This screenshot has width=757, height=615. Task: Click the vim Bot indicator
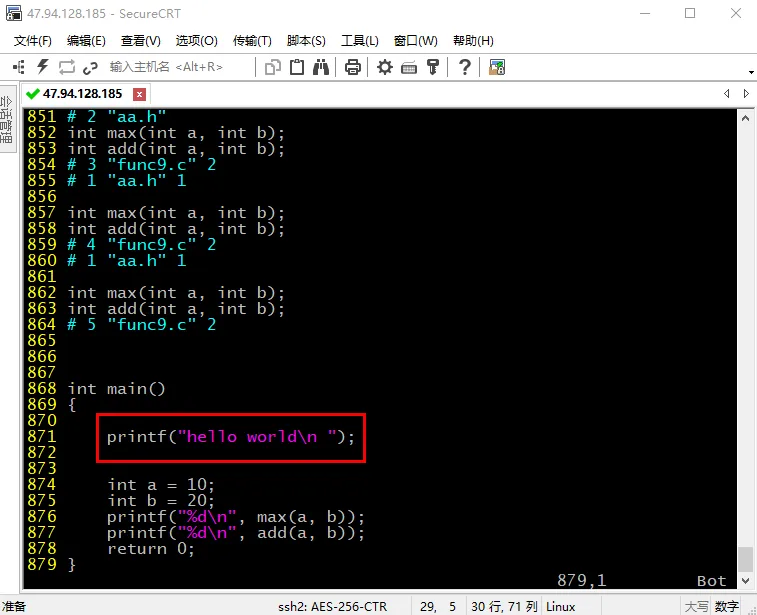coord(712,580)
